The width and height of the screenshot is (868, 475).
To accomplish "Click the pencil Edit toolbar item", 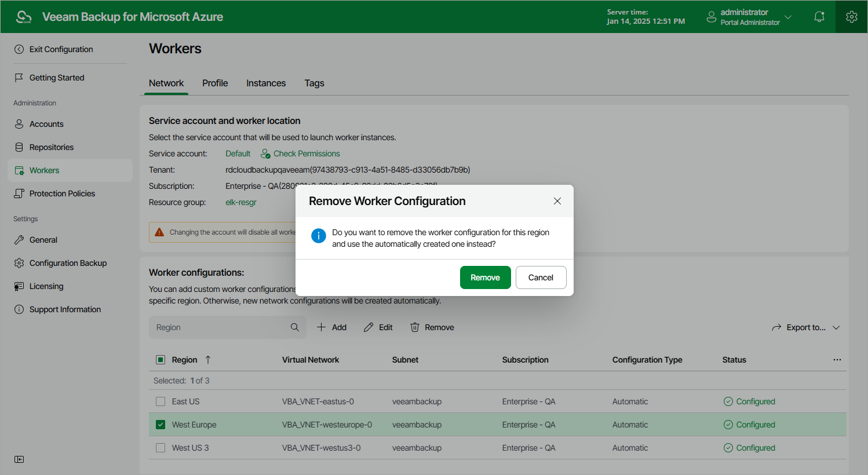I will point(378,327).
